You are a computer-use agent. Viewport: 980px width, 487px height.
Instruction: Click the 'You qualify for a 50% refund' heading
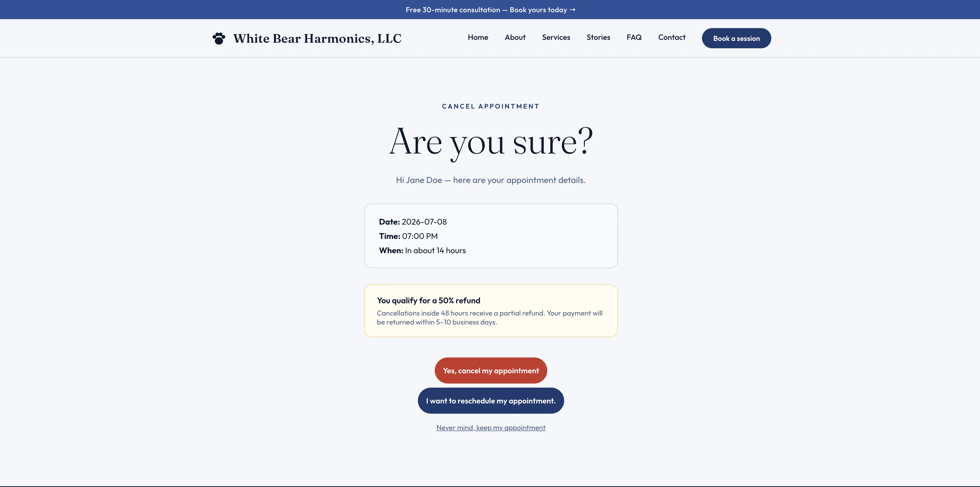click(428, 300)
